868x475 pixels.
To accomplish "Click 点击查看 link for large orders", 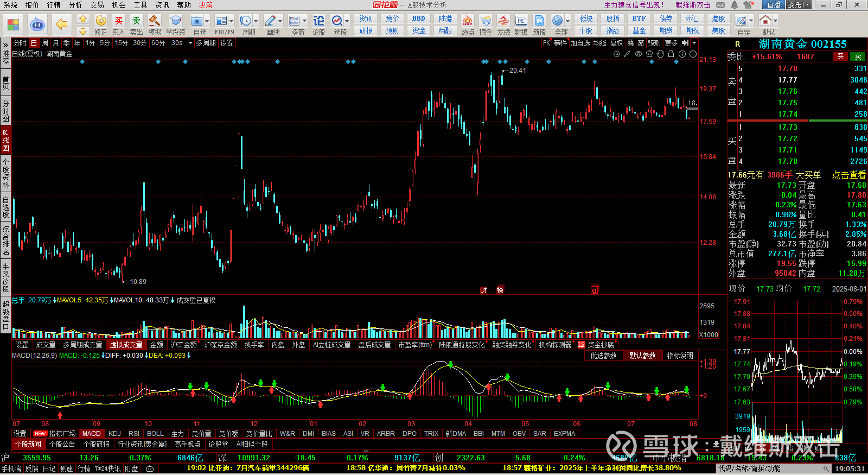I will 849,175.
